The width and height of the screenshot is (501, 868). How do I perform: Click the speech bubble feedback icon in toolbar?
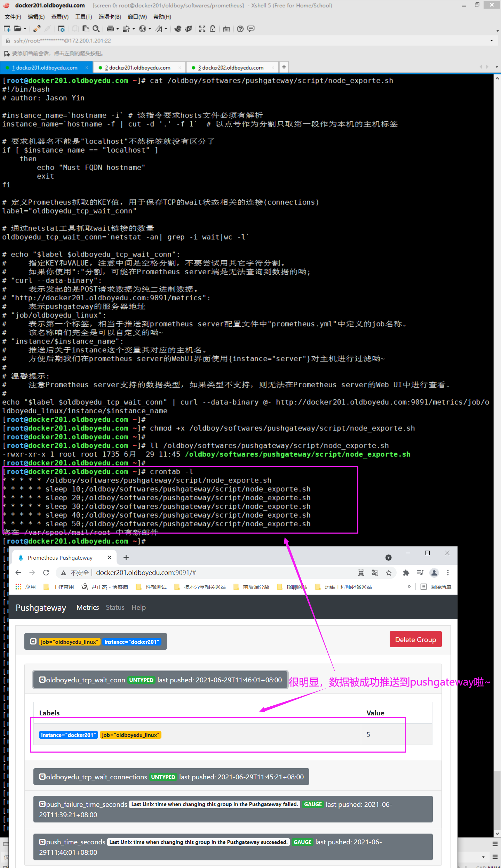251,29
